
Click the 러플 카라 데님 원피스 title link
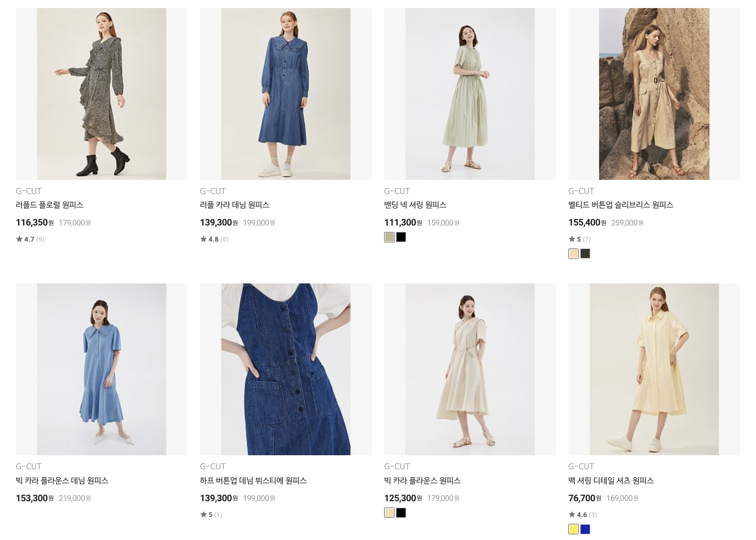pyautogui.click(x=234, y=205)
